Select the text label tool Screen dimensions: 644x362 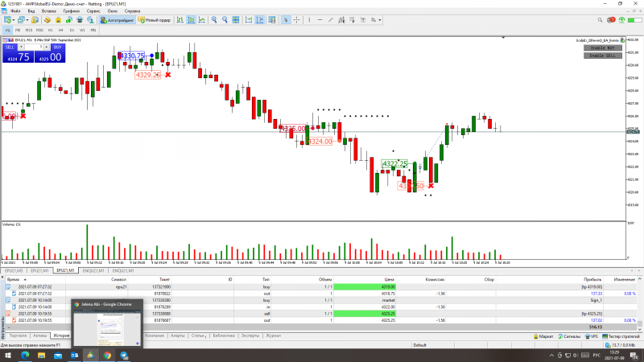(x=363, y=19)
